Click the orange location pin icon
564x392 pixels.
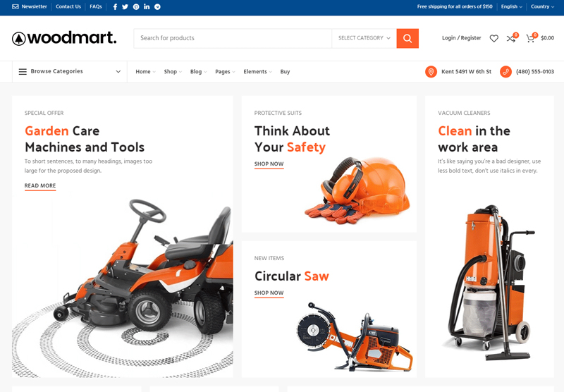tap(431, 72)
